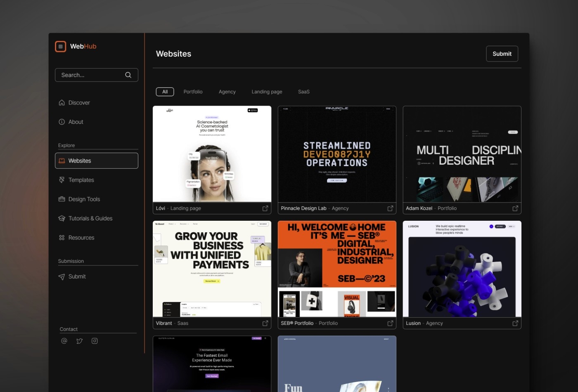Select the Templates icon in the Explore section
The image size is (578, 392).
(x=62, y=180)
